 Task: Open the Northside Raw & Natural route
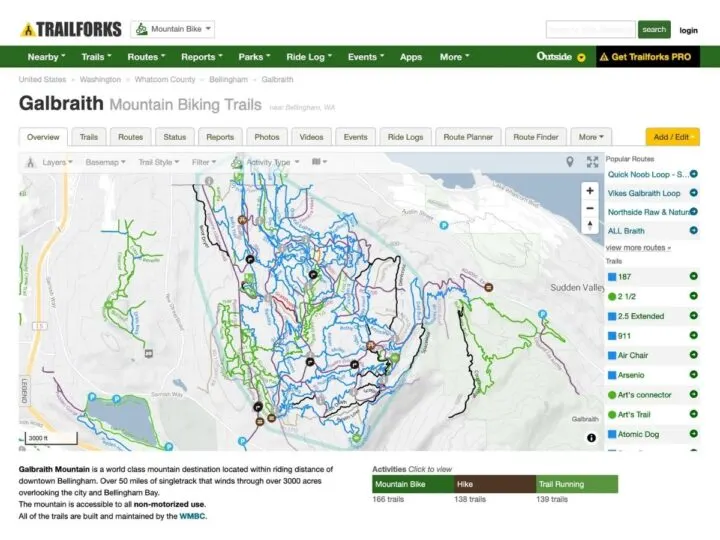coord(648,212)
